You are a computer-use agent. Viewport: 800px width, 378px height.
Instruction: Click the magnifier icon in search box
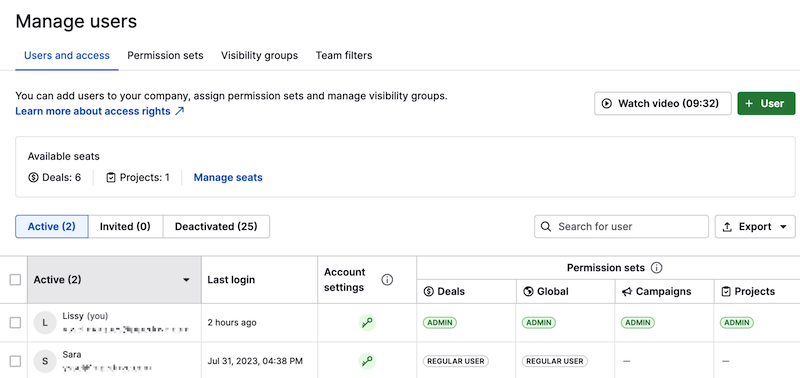(x=546, y=226)
